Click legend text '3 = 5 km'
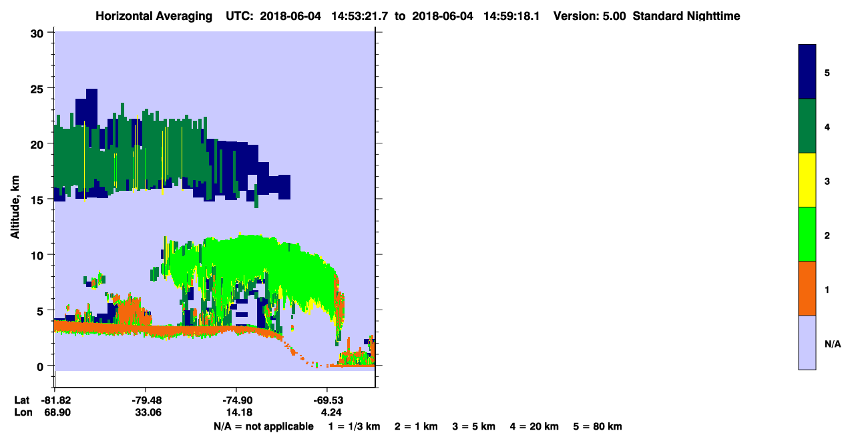The image size is (868, 445). [x=474, y=426]
